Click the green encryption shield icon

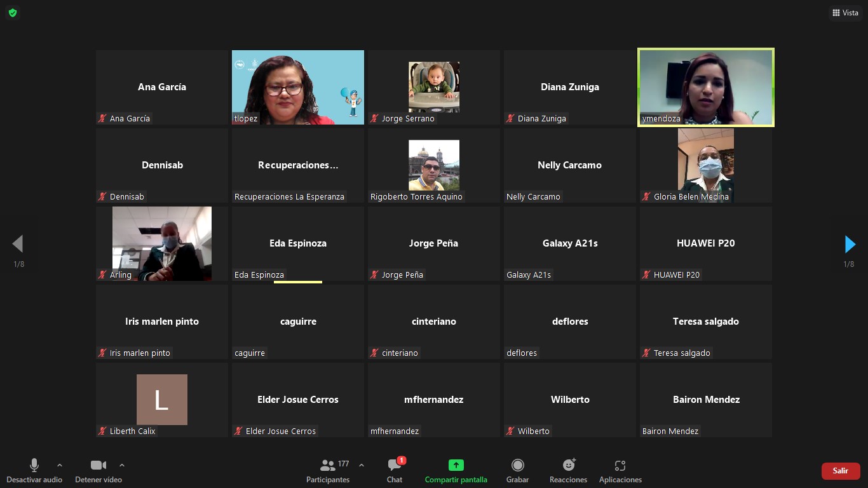(13, 13)
